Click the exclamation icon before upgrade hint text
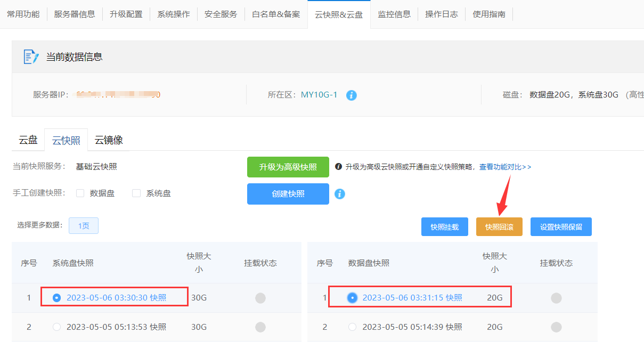 click(338, 167)
